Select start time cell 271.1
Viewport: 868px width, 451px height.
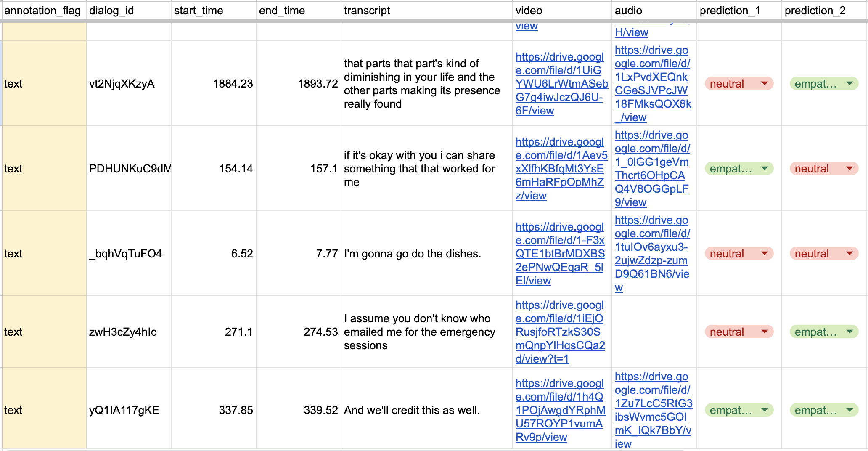click(x=214, y=332)
